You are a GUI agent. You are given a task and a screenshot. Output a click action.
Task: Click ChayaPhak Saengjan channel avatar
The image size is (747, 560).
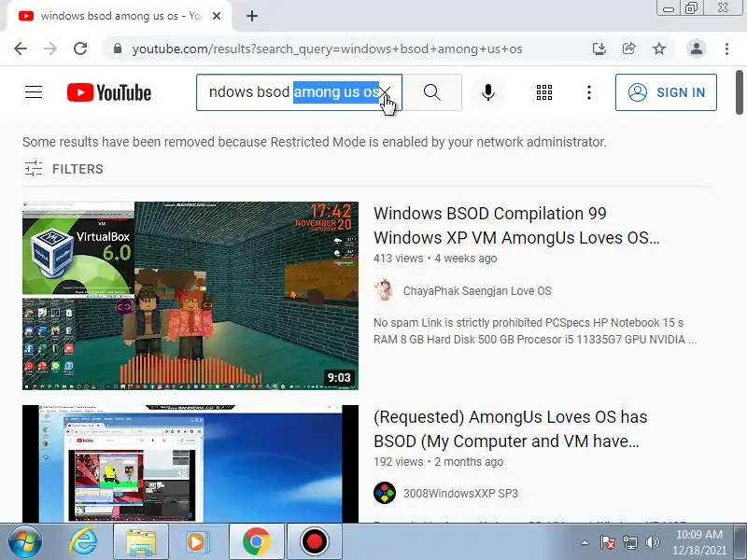(385, 290)
